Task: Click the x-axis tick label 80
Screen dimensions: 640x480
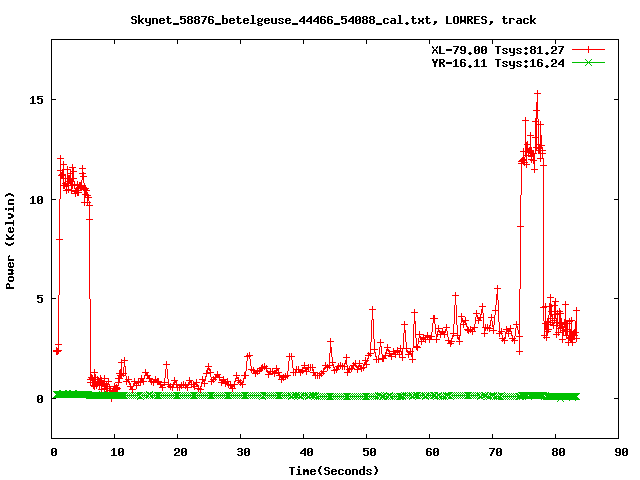Action: tap(558, 452)
